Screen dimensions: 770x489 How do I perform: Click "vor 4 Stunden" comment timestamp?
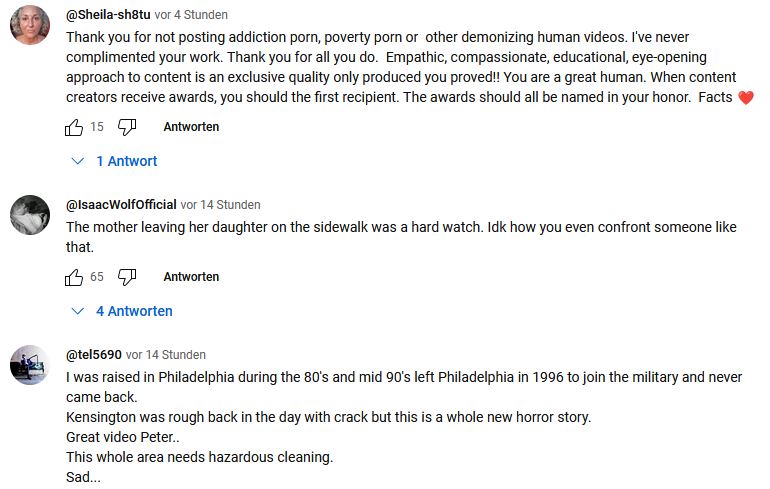pyautogui.click(x=191, y=15)
